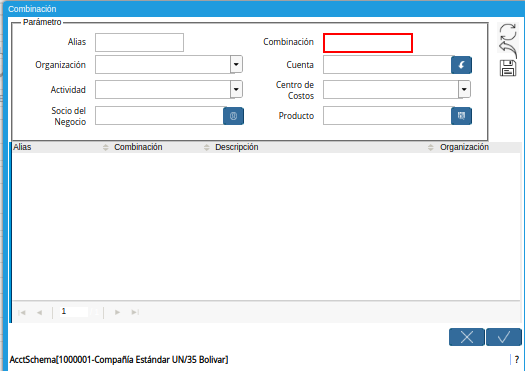Viewport: 525px width, 371px height.
Task: Confirm with the checkmark button
Action: [x=504, y=337]
